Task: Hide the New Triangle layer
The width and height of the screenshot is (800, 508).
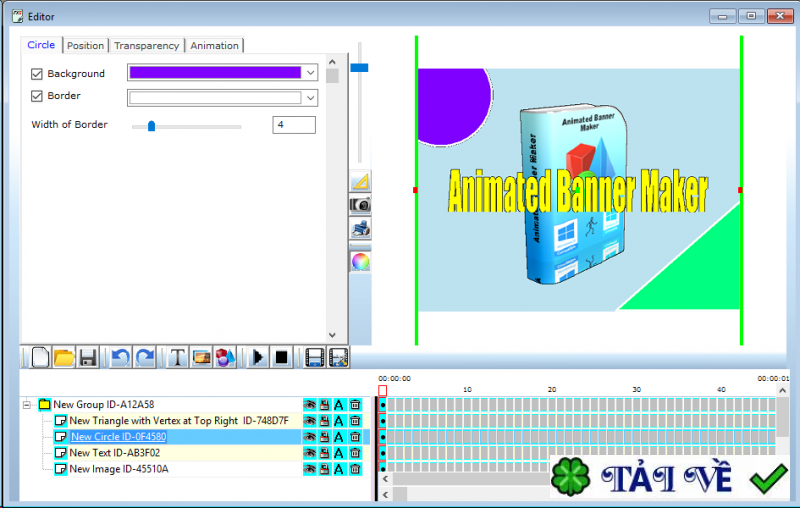Action: (x=309, y=421)
